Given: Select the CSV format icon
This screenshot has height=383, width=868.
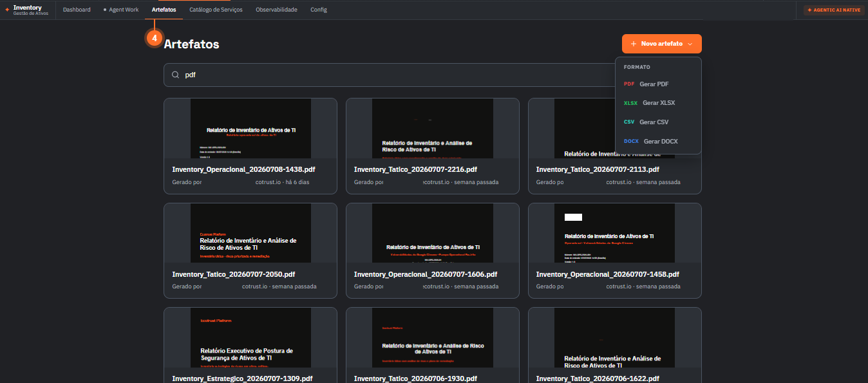Looking at the screenshot, I should (x=629, y=122).
